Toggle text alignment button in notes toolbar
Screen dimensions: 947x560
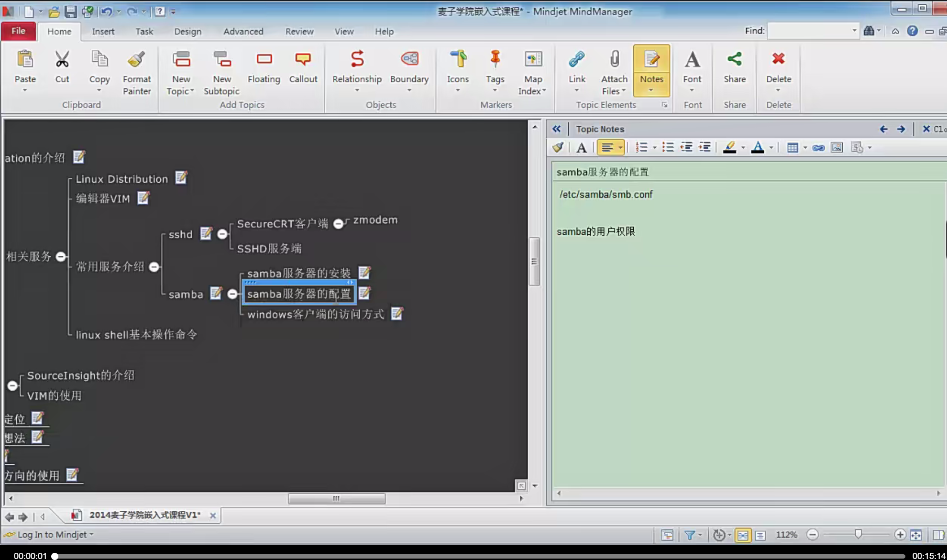[x=607, y=148]
